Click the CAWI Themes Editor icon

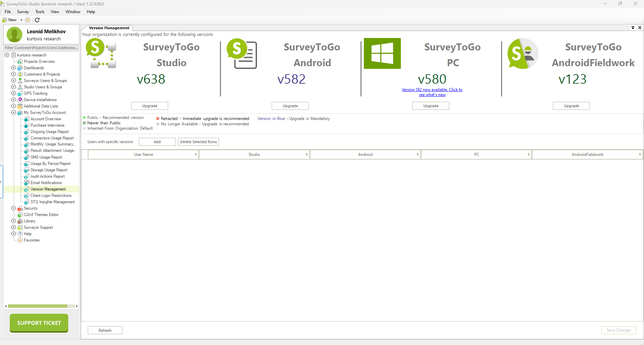[20, 215]
